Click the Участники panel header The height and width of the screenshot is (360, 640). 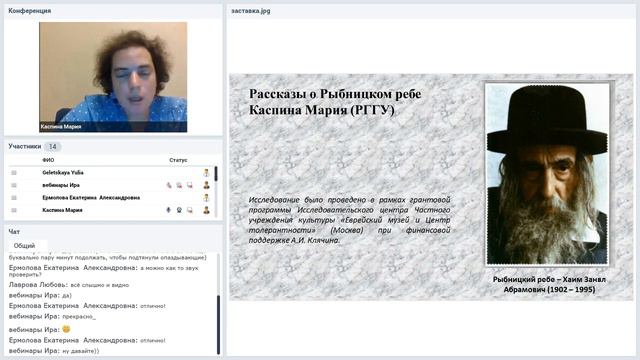point(24,146)
